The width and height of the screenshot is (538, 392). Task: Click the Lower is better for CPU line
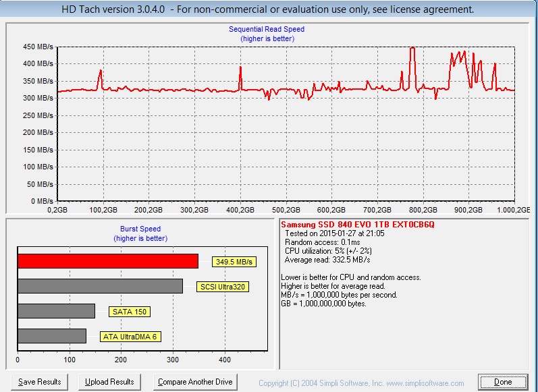coord(351,277)
